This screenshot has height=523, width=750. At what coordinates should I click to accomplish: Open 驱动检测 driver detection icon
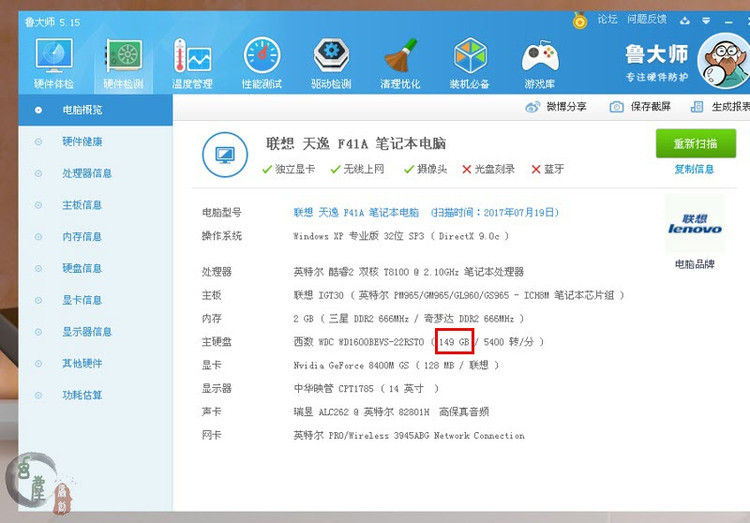(x=331, y=64)
